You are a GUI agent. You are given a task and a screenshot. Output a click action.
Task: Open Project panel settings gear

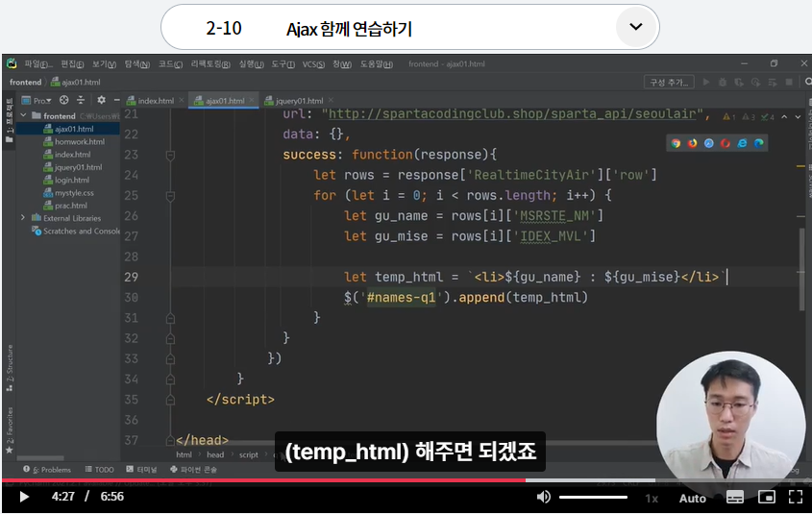tap(102, 100)
